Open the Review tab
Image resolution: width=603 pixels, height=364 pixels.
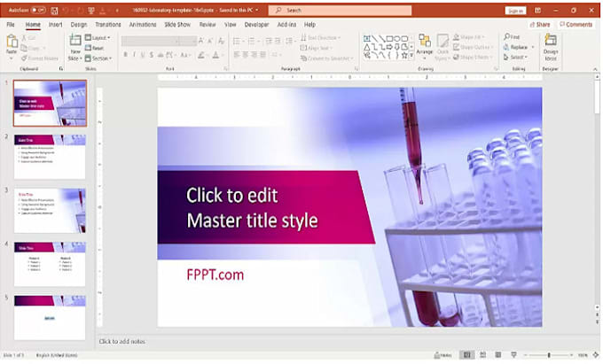(x=208, y=25)
